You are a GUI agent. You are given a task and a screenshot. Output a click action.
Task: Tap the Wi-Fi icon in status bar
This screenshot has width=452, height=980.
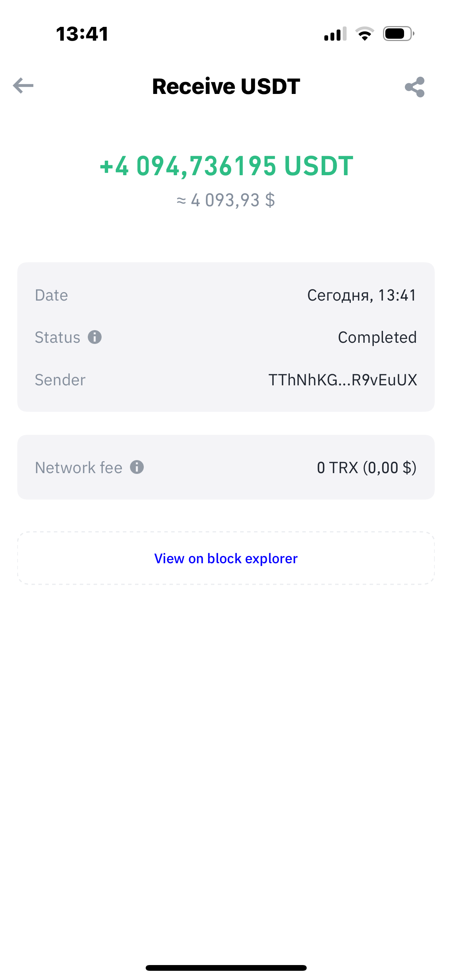pyautogui.click(x=365, y=34)
